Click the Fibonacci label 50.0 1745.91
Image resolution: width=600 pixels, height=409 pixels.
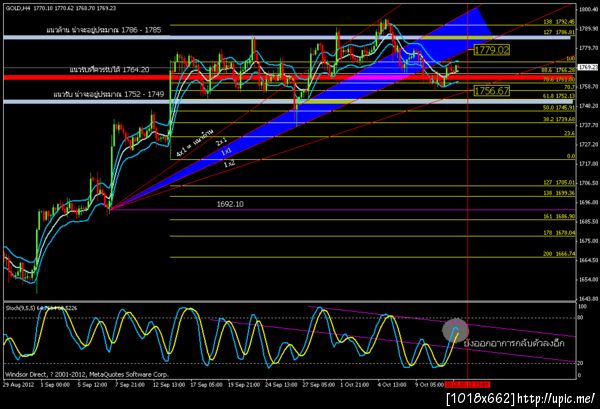(558, 108)
